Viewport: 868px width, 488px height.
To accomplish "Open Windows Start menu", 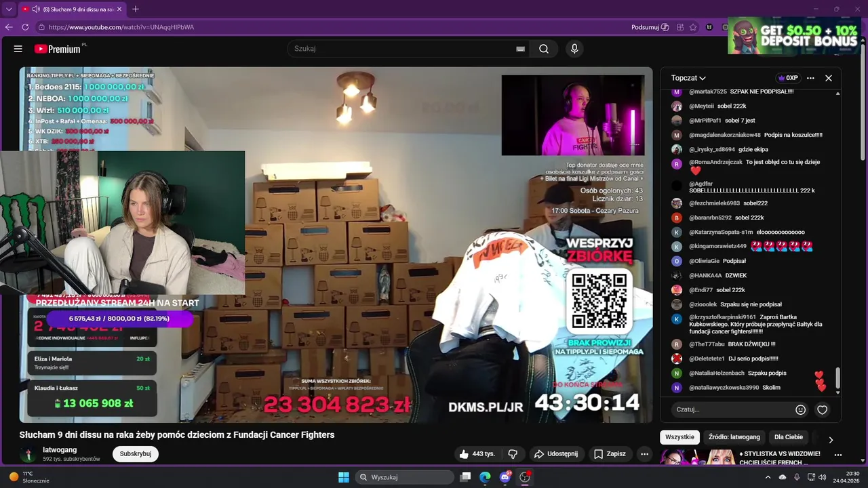I will (x=344, y=477).
